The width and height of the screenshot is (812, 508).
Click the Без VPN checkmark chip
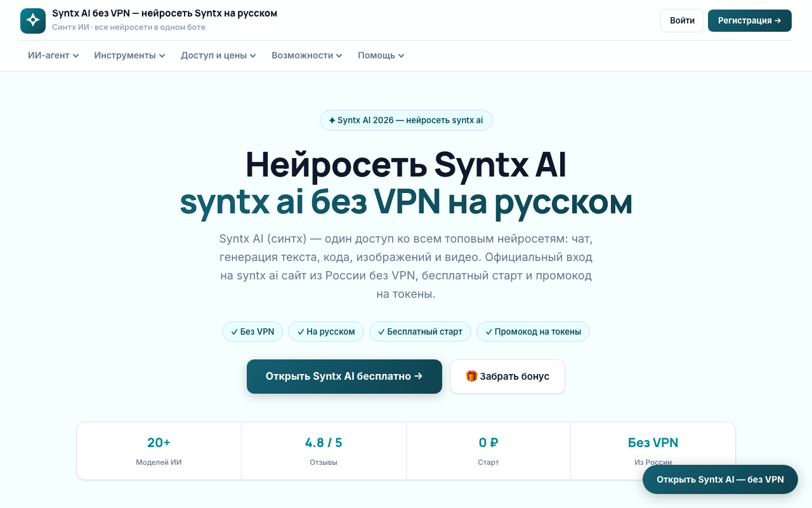pos(252,331)
